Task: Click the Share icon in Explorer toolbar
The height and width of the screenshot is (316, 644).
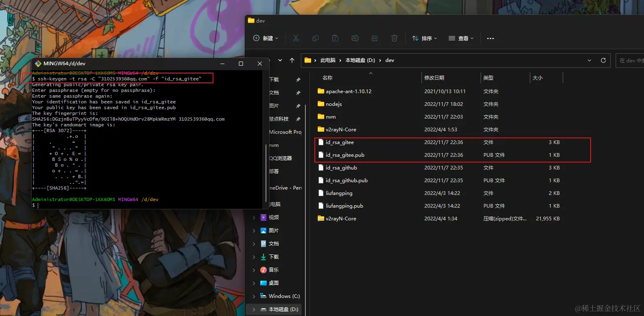Action: tap(375, 38)
